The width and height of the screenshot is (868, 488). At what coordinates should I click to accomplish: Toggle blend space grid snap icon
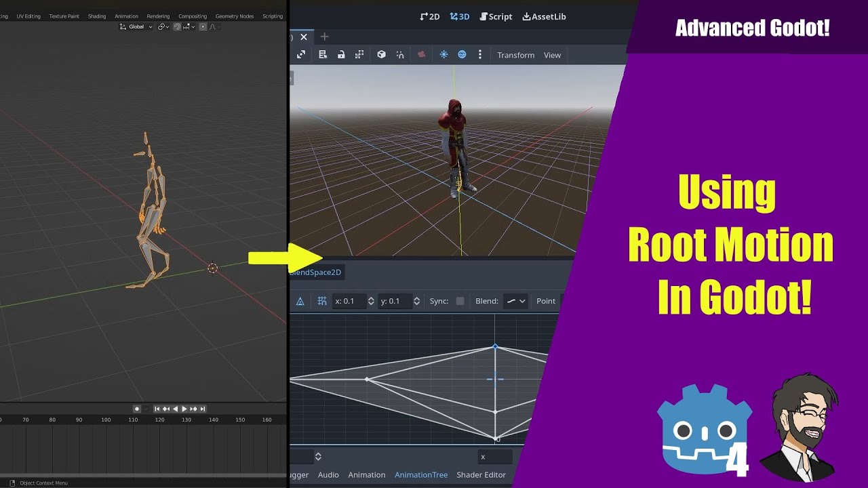click(x=322, y=301)
